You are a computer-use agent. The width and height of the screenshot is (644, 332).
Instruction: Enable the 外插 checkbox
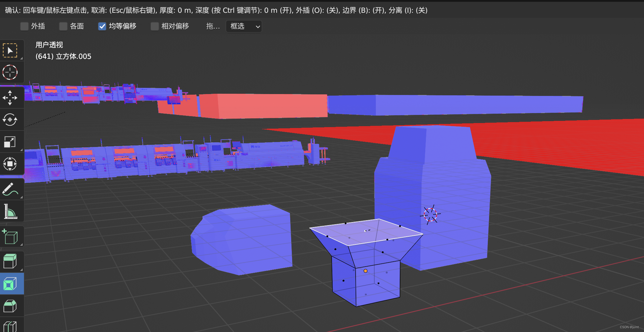point(24,26)
